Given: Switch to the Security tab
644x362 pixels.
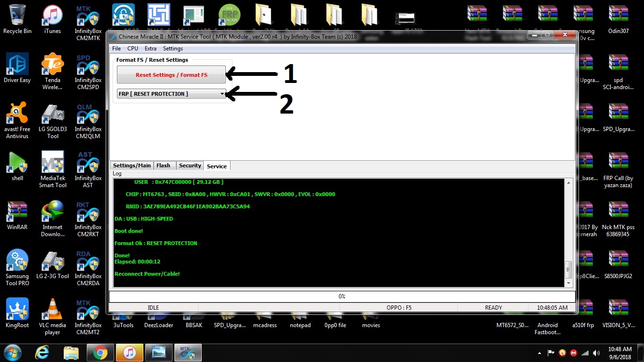Looking at the screenshot, I should 190,165.
